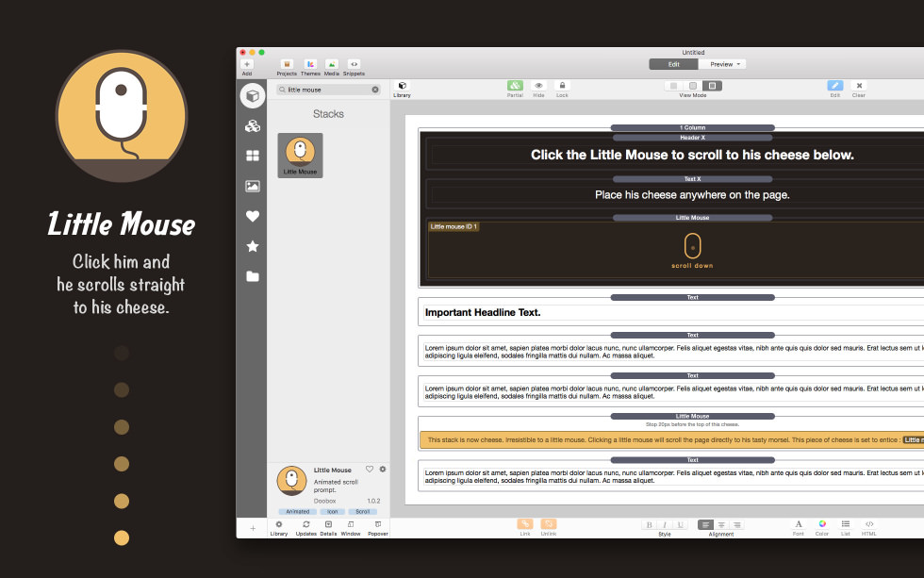Switch to the Edit mode tab
This screenshot has height=578, width=924.
pyautogui.click(x=673, y=64)
